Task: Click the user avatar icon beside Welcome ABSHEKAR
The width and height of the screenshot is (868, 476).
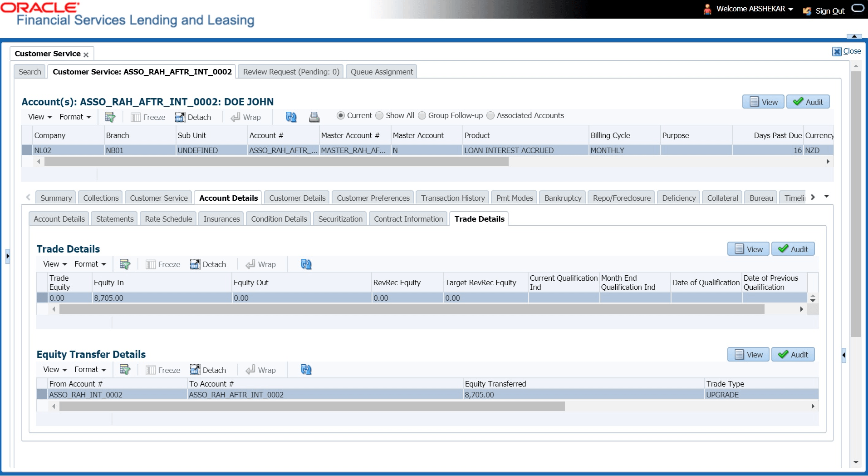Action: coord(707,9)
